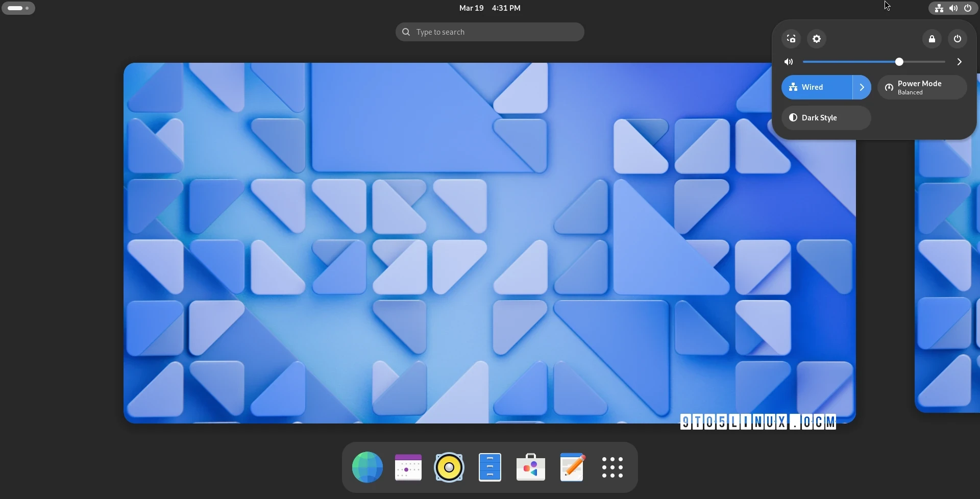
Task: Launch the Rhythmbox music player
Action: 449,467
